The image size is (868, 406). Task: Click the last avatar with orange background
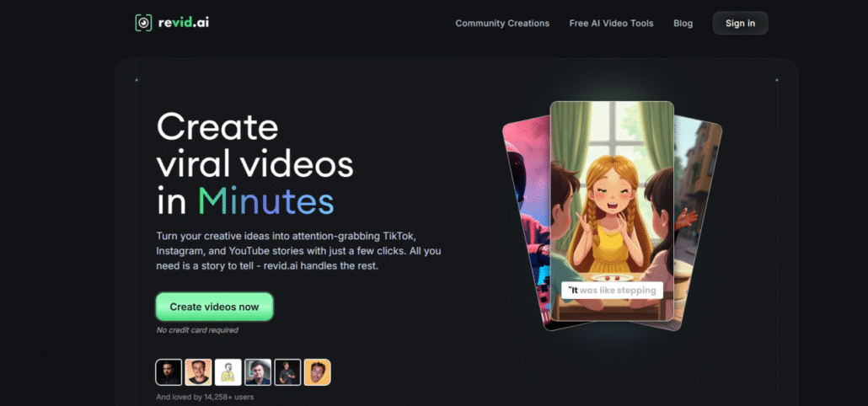[x=317, y=372]
